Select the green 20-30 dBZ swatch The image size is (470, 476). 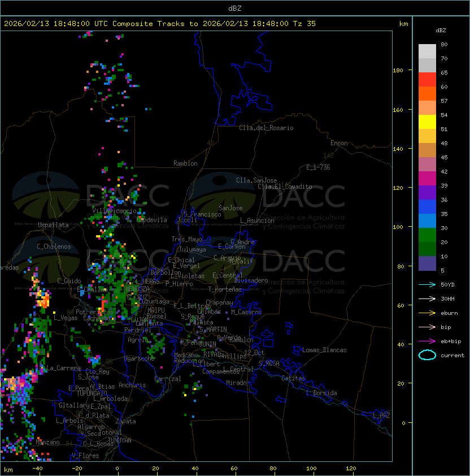click(x=427, y=235)
